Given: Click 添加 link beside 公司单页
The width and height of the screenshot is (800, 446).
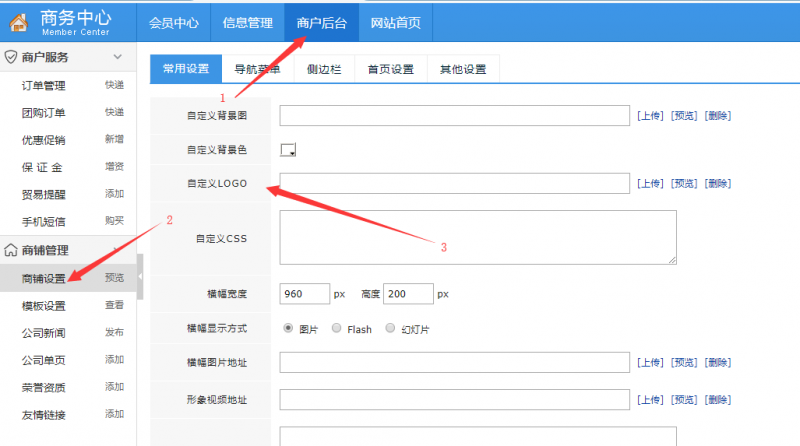Looking at the screenshot, I should click(114, 359).
